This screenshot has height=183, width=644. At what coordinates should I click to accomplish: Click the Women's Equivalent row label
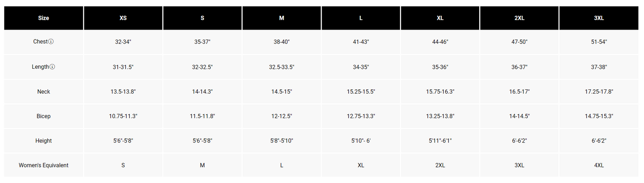43,165
